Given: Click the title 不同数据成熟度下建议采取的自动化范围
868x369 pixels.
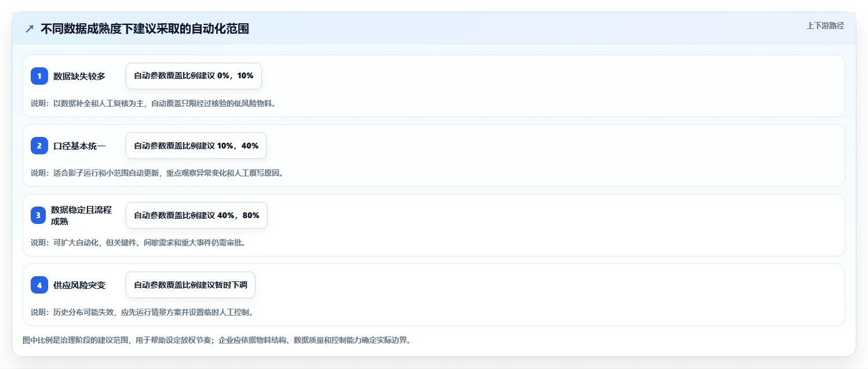Looking at the screenshot, I should [145, 29].
